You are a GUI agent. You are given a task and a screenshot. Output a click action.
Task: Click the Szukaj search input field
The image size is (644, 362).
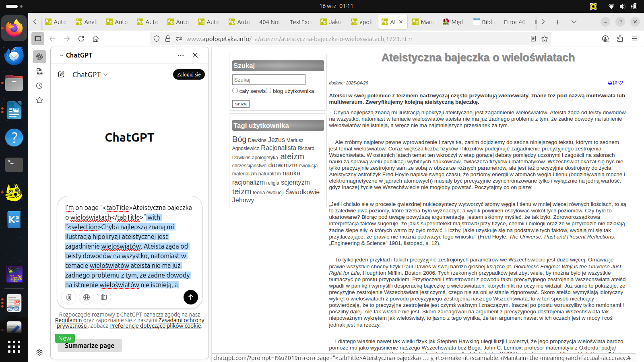268,80
